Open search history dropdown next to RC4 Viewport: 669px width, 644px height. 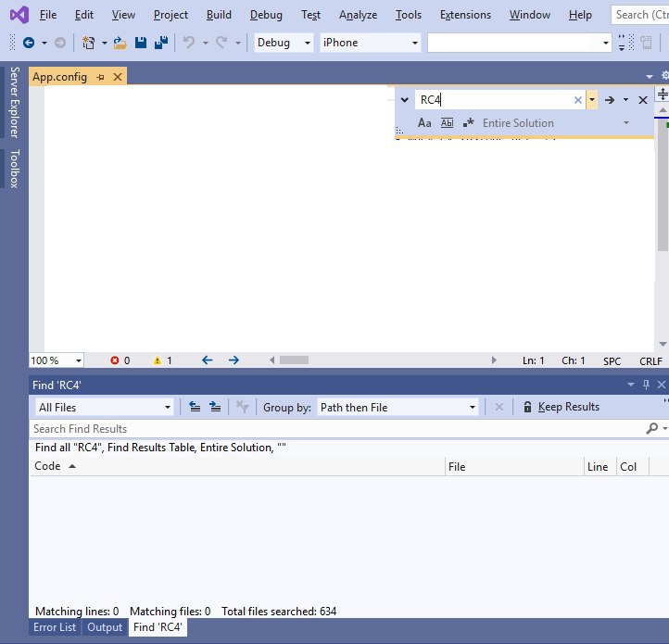coord(592,100)
